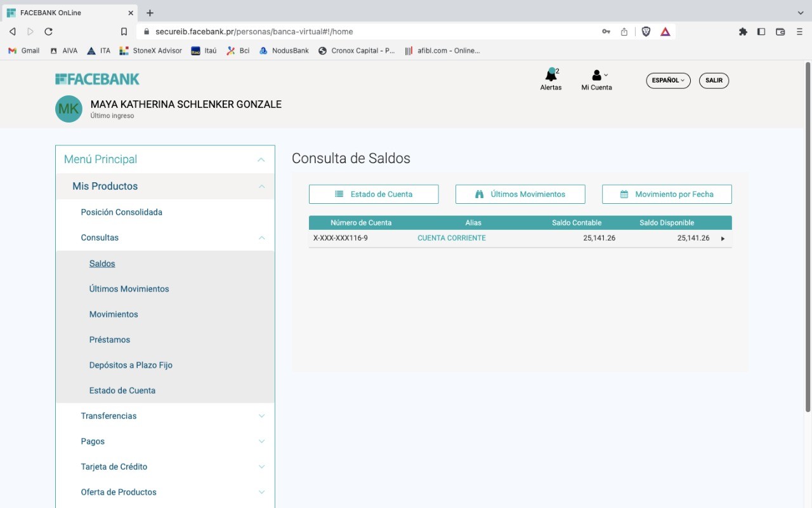Select Últimos Movimientos in the sidebar menu

tap(129, 289)
